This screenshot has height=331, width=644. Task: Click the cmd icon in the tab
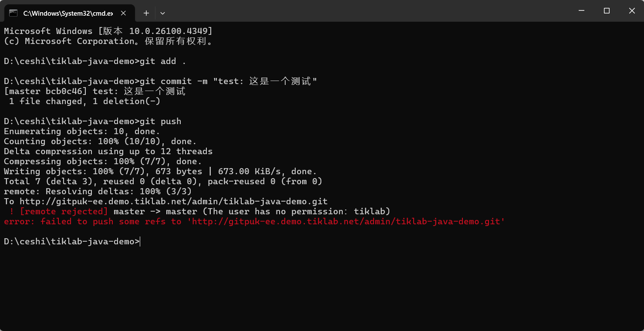[x=13, y=13]
